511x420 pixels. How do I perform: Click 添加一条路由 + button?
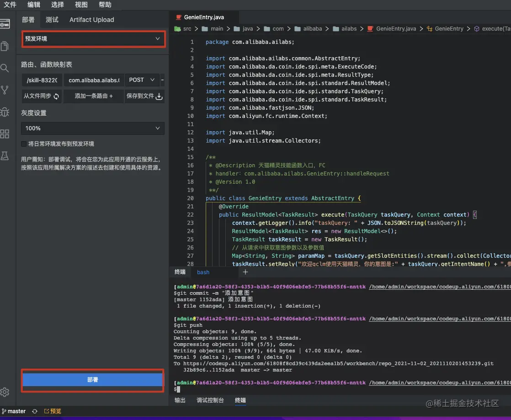tap(94, 96)
